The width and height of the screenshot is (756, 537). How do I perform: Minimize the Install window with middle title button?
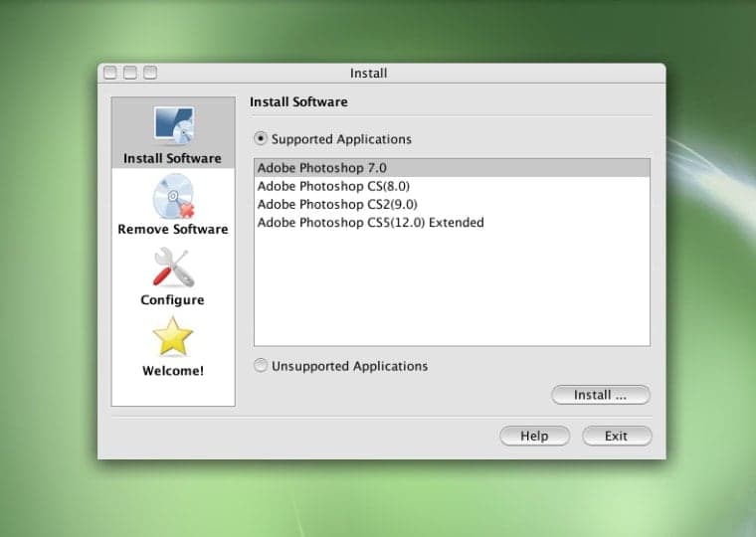[x=130, y=73]
